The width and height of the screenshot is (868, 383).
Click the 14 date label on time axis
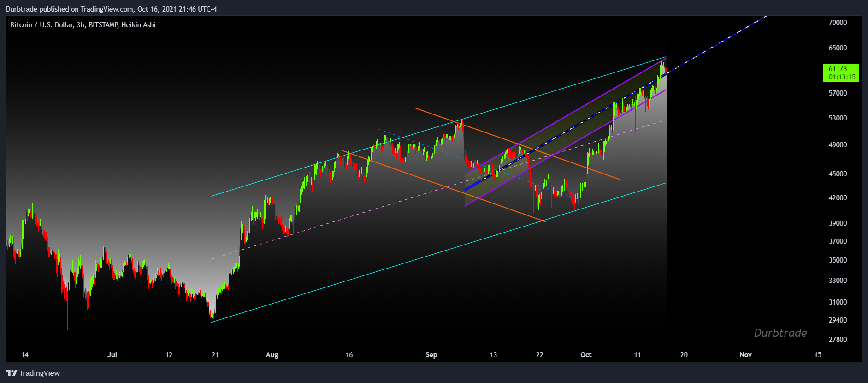click(x=25, y=354)
